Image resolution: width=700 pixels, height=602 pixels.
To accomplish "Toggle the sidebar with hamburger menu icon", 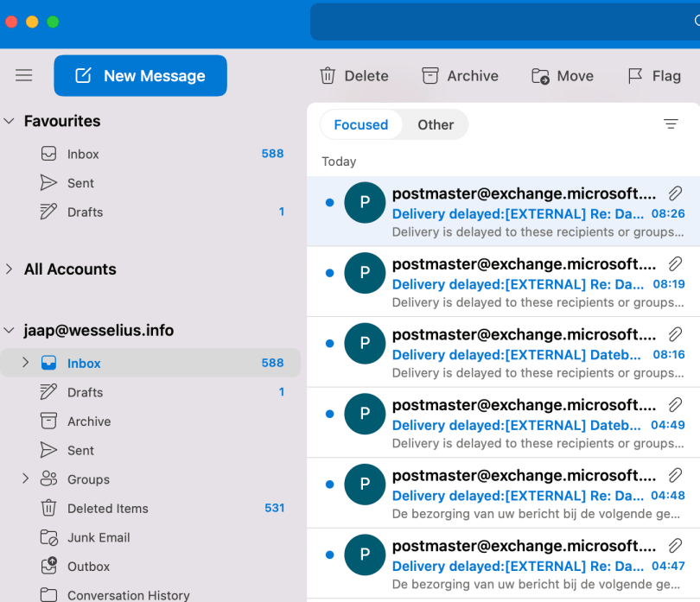I will tap(23, 76).
